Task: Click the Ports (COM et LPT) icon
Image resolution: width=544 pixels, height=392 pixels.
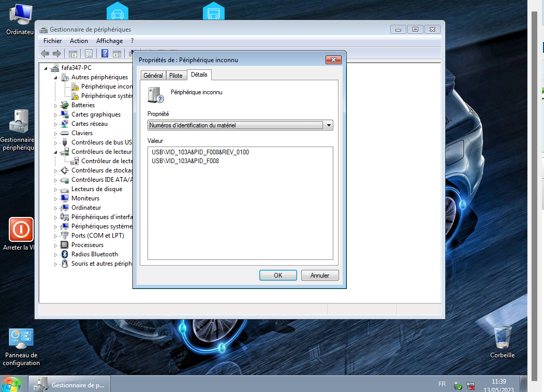Action: click(x=65, y=236)
